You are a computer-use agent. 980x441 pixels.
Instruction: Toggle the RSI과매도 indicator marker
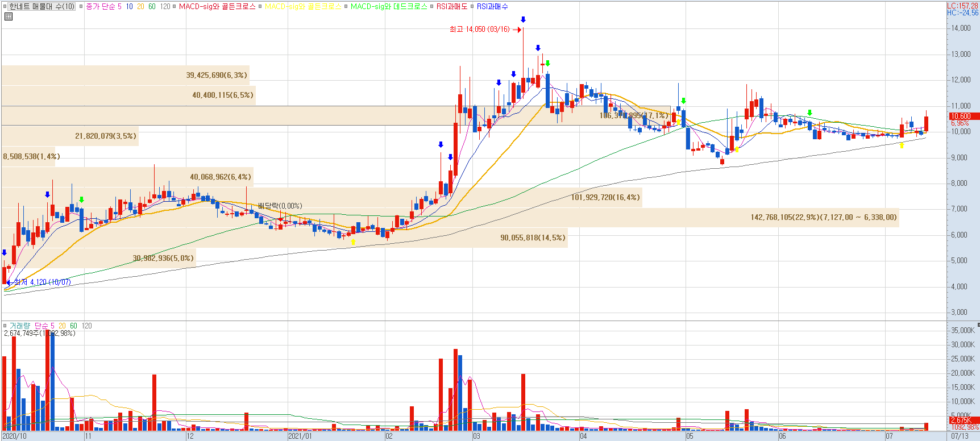[x=432, y=6]
